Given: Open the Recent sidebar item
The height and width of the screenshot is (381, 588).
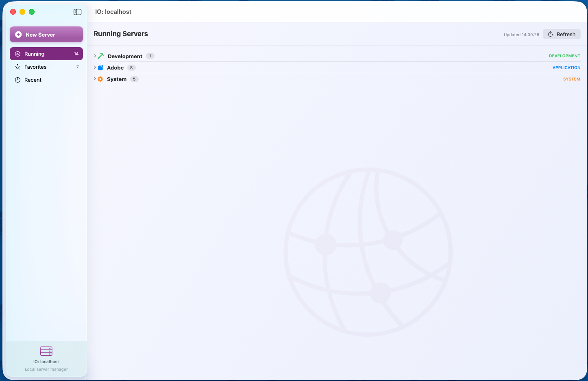Looking at the screenshot, I should tap(46, 80).
